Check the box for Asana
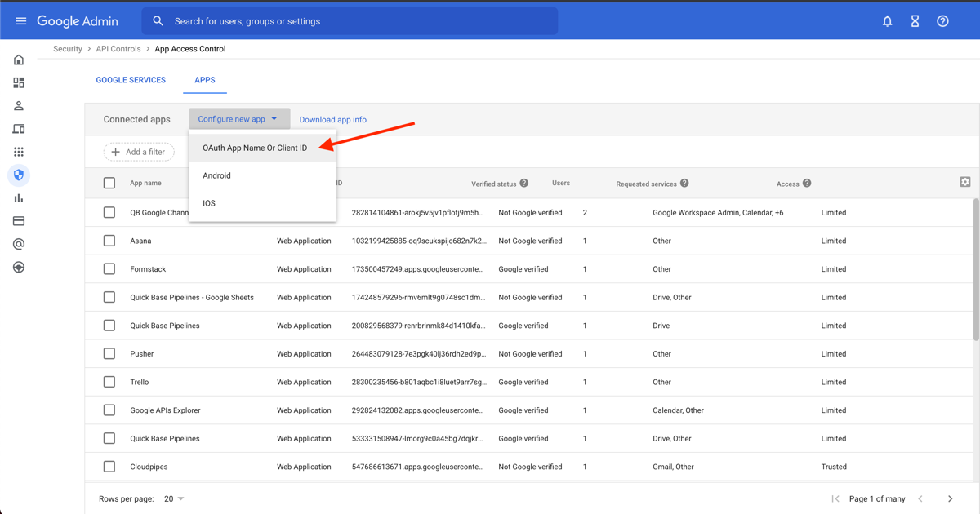This screenshot has height=514, width=980. coord(109,241)
